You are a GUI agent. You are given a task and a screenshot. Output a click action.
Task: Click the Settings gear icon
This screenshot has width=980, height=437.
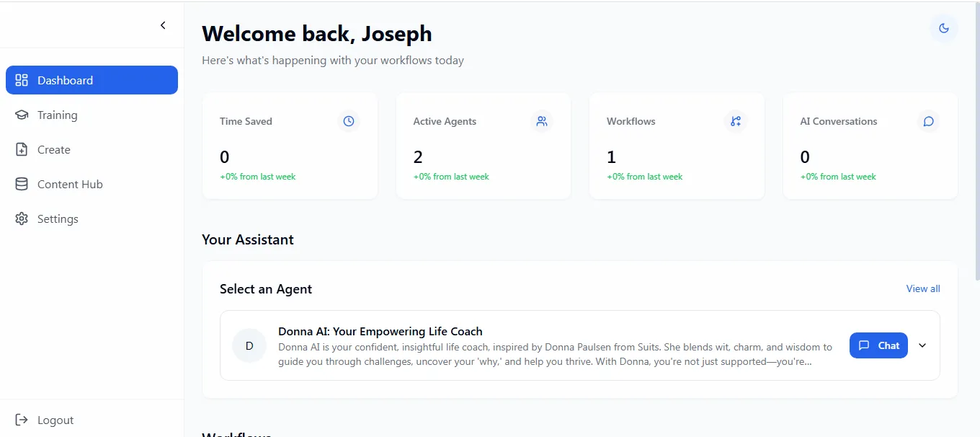(x=22, y=218)
